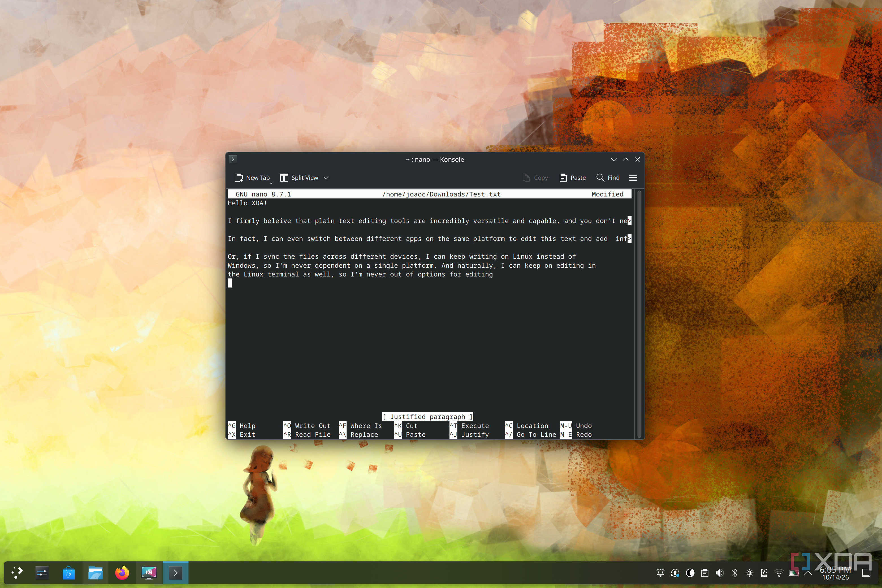Click the "Hello XDA!" line in nano
This screenshot has height=588, width=882.
click(247, 203)
